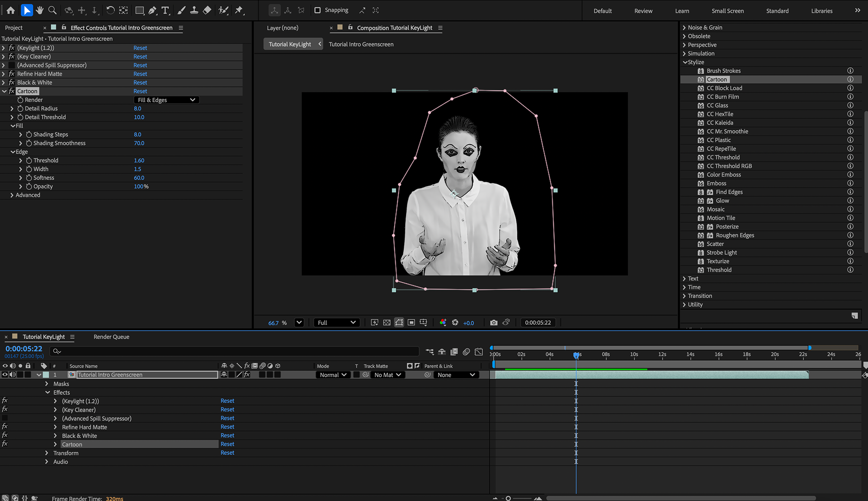Select the Zoom tool in toolbar
Screen dimensions: 868x501
coord(52,10)
